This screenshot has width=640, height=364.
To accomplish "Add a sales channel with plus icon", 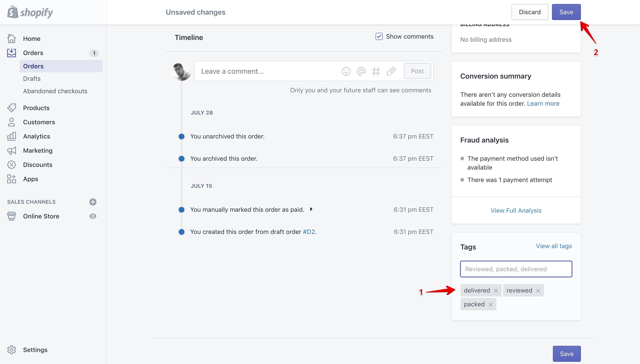I will point(93,202).
